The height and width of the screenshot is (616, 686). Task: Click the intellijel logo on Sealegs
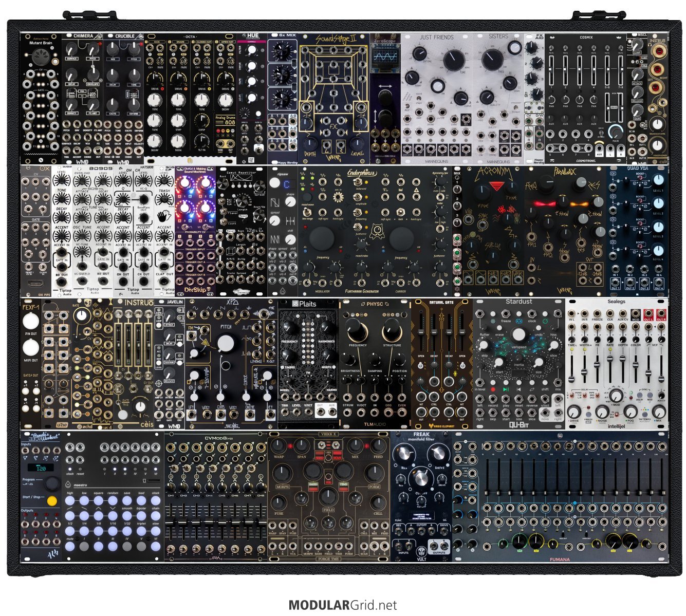pyautogui.click(x=617, y=426)
